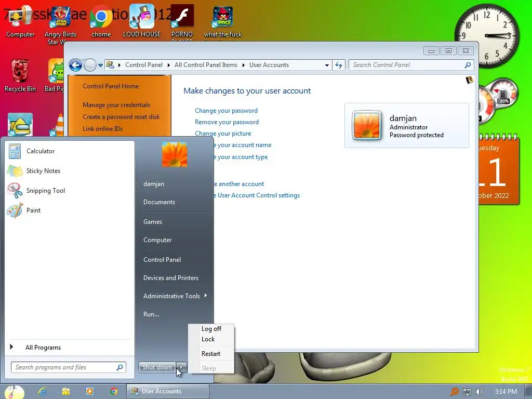Click Link online IDs in the sidebar
Screen dimensions: 532x399
coord(102,129)
